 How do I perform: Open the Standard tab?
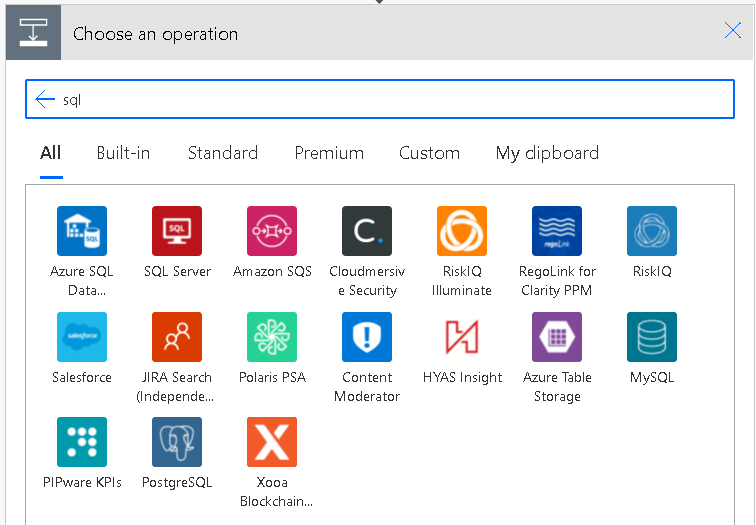223,153
